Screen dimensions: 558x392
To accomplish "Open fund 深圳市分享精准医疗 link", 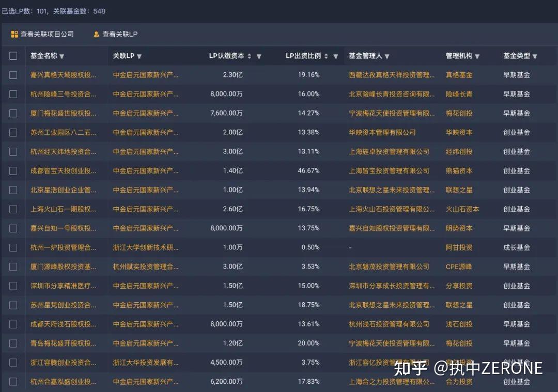I will 63,286.
